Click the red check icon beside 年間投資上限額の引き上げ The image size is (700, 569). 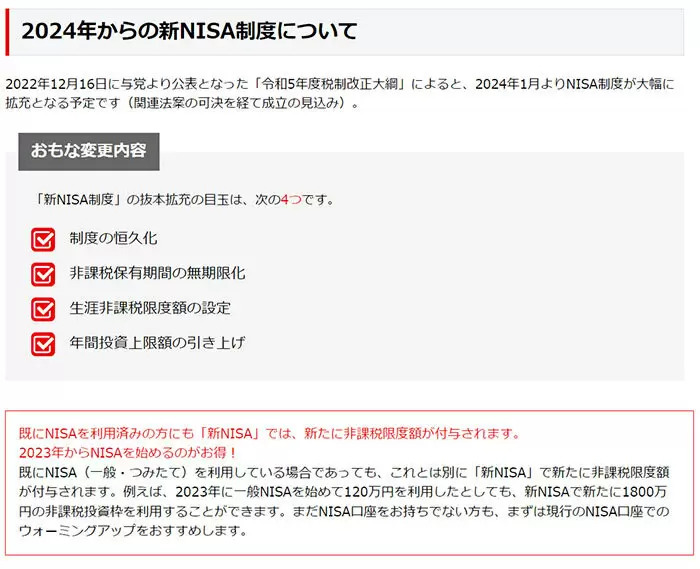pyautogui.click(x=43, y=344)
